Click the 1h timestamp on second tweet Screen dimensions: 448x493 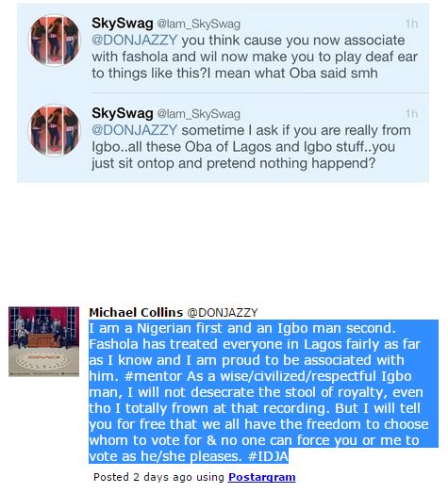411,114
